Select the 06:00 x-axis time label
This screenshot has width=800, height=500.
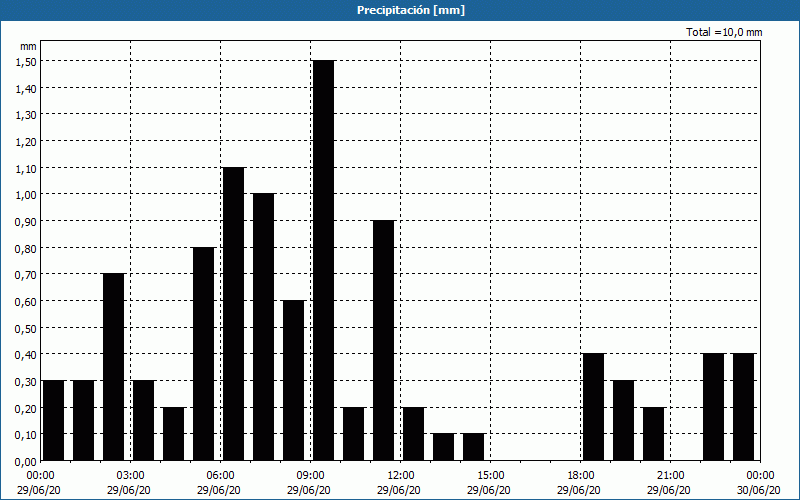click(220, 476)
